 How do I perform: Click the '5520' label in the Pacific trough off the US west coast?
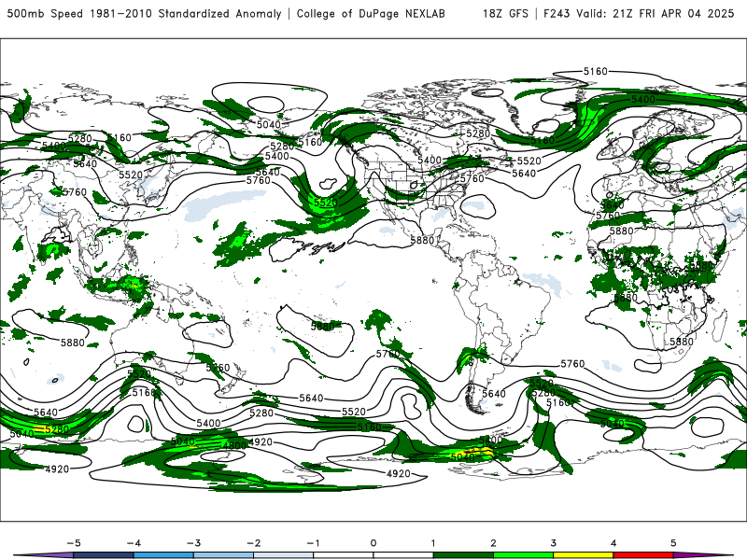pos(326,203)
